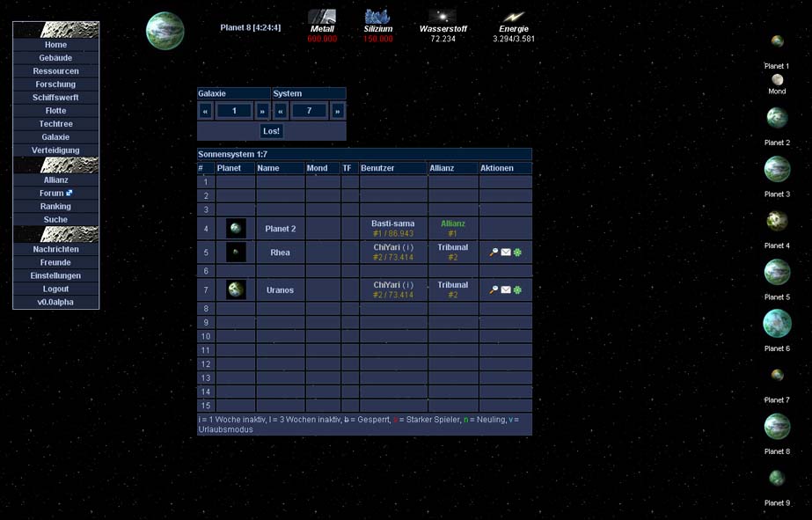Open the Flotte menu entry

point(55,111)
